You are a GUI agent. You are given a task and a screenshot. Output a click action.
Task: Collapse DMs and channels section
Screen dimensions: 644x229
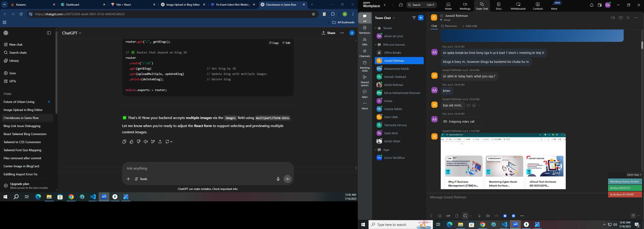[x=375, y=45]
